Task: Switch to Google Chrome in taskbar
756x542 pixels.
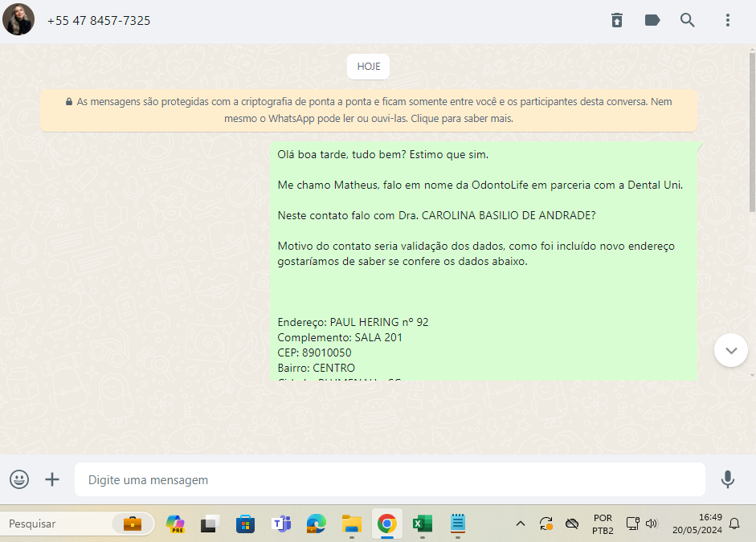Action: 386,524
